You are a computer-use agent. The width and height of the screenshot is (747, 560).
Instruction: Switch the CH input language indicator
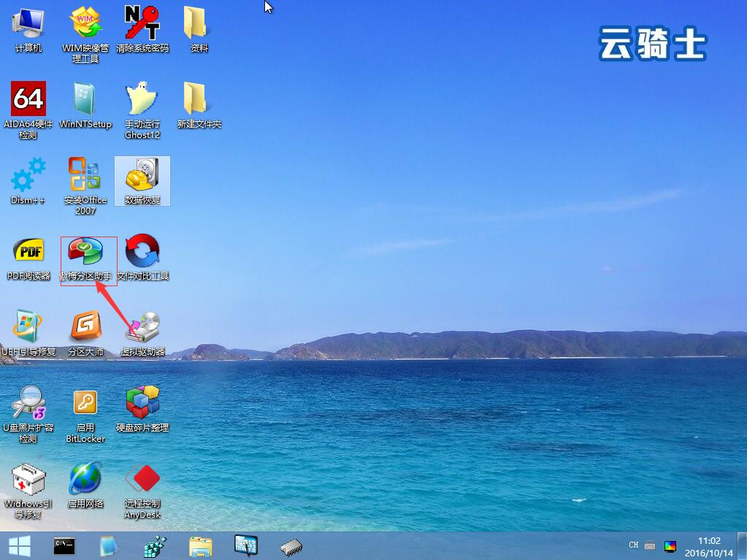634,545
